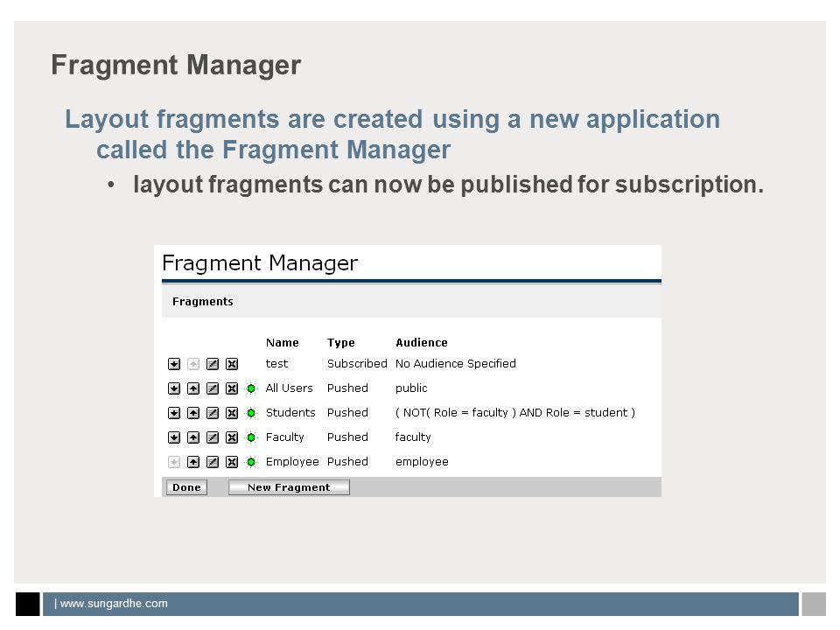Move the All Users fragment down
840x630 pixels.
click(x=173, y=388)
